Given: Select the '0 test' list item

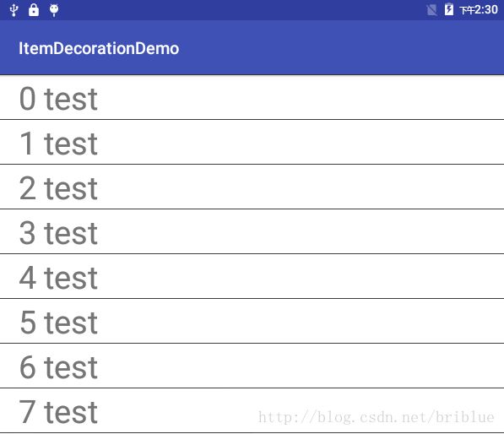Looking at the screenshot, I should (252, 98).
